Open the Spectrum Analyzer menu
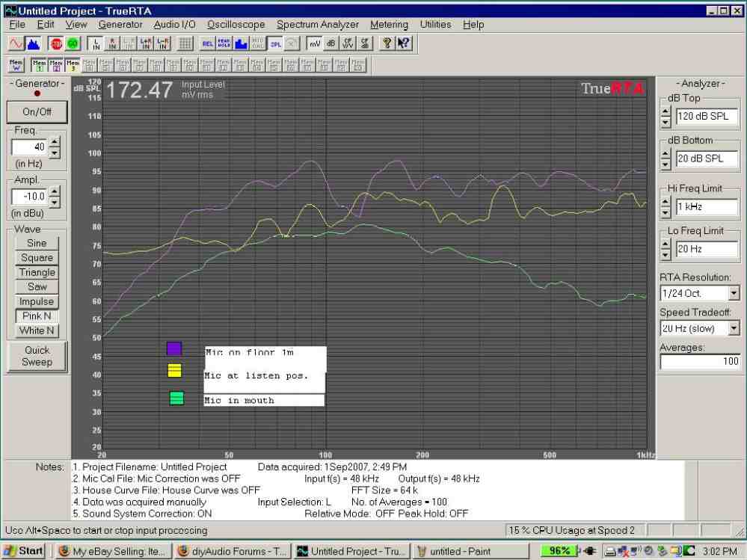This screenshot has height=560, width=747. (x=318, y=24)
